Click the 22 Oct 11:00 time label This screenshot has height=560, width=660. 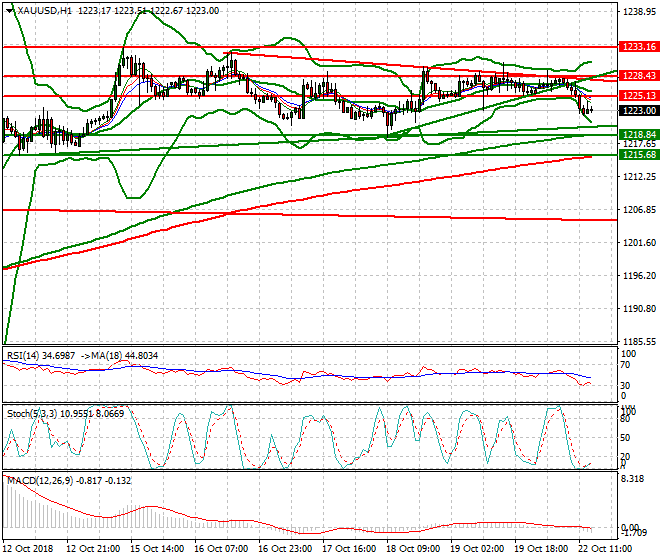[605, 549]
